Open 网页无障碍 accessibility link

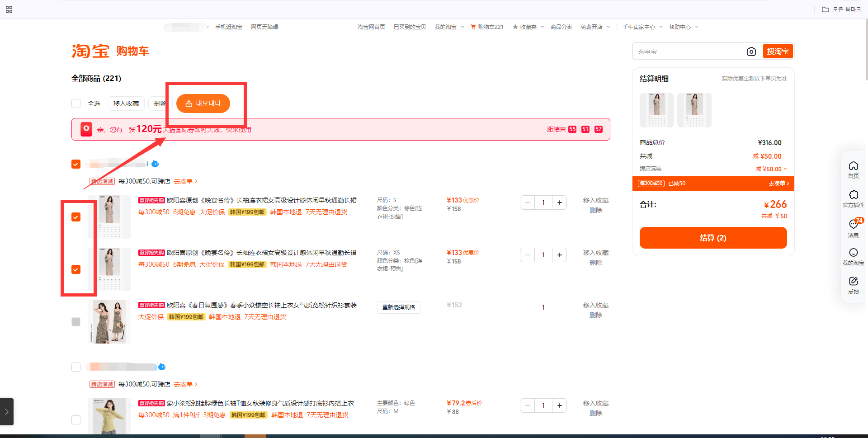(x=264, y=27)
